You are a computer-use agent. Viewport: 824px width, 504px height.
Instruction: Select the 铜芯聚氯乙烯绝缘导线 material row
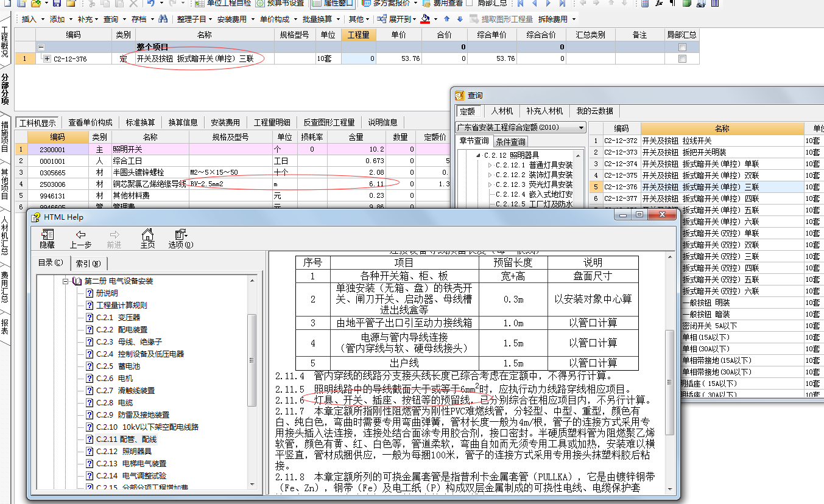click(233, 184)
